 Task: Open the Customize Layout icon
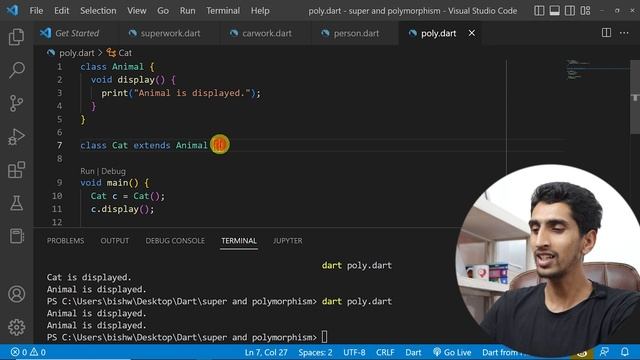point(585,11)
